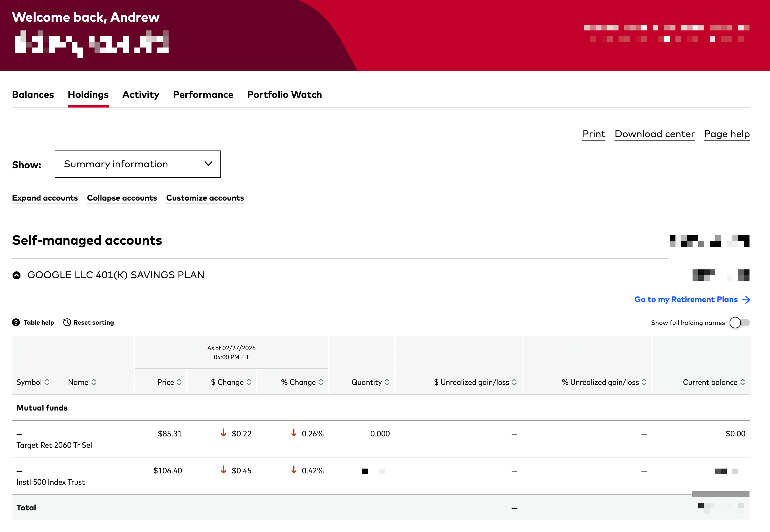Switch to the Balances tab
This screenshot has height=532, width=770.
pos(33,95)
